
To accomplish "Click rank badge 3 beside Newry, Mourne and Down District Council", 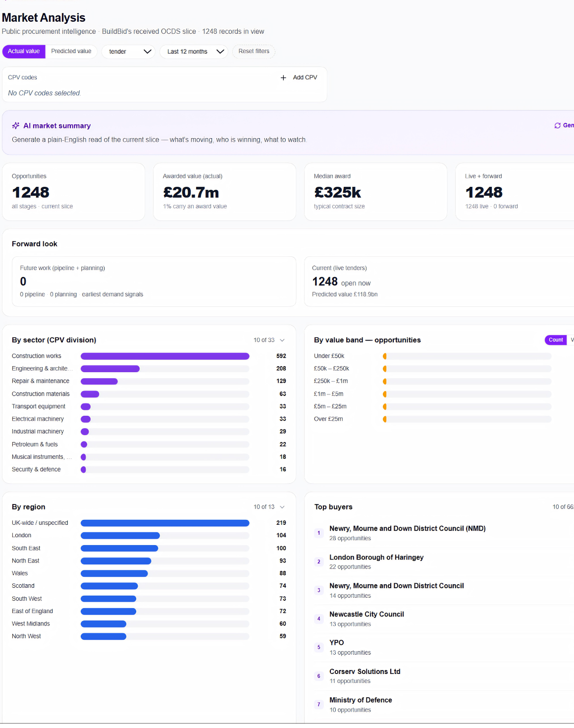I will (319, 590).
